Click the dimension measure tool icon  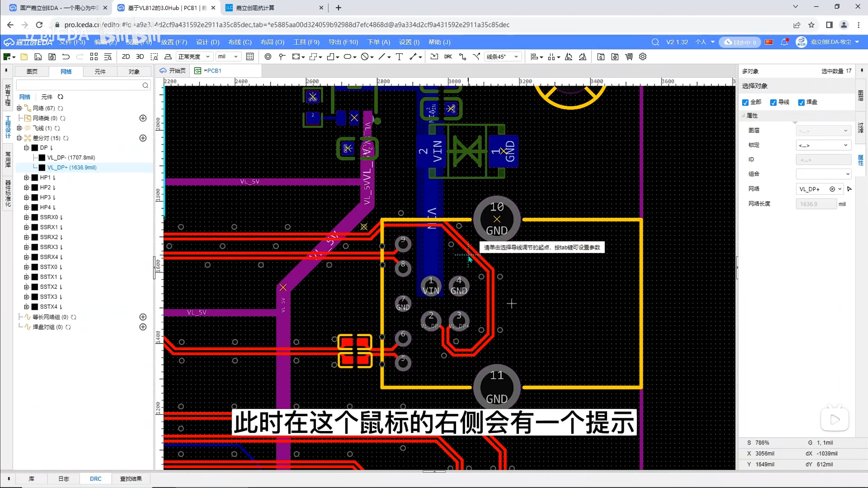(x=413, y=57)
